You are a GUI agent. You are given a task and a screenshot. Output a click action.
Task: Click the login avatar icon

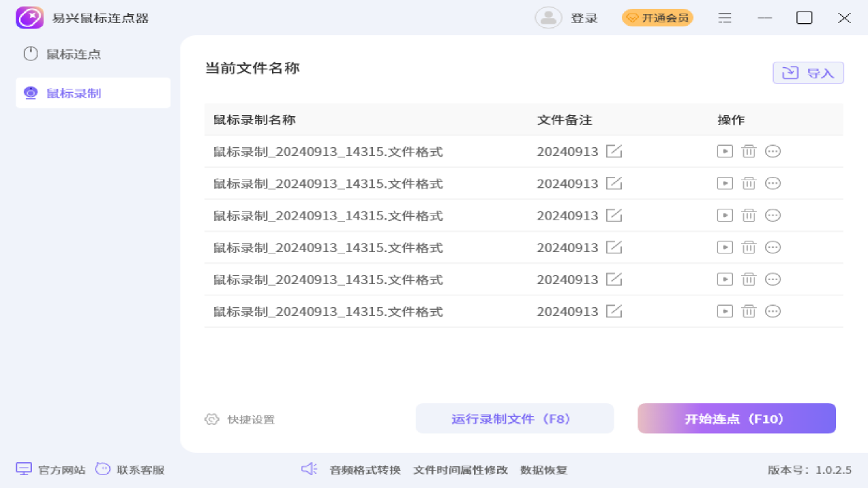tap(548, 18)
